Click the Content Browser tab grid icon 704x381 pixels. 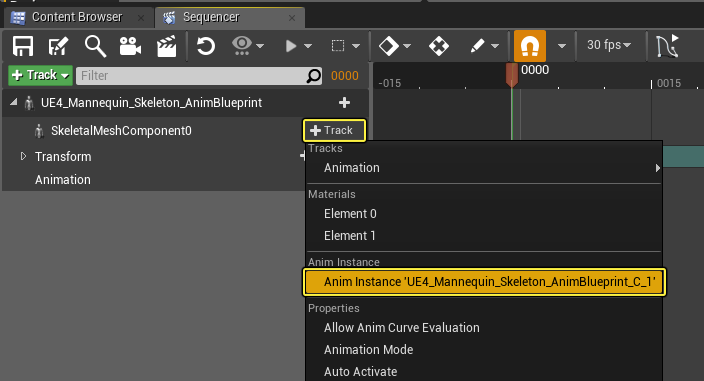tap(18, 18)
